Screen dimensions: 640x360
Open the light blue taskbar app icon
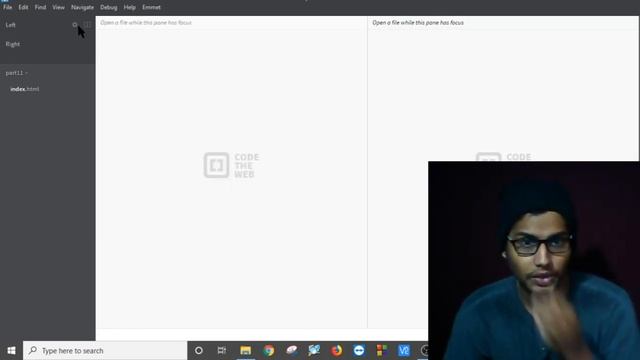click(x=314, y=350)
